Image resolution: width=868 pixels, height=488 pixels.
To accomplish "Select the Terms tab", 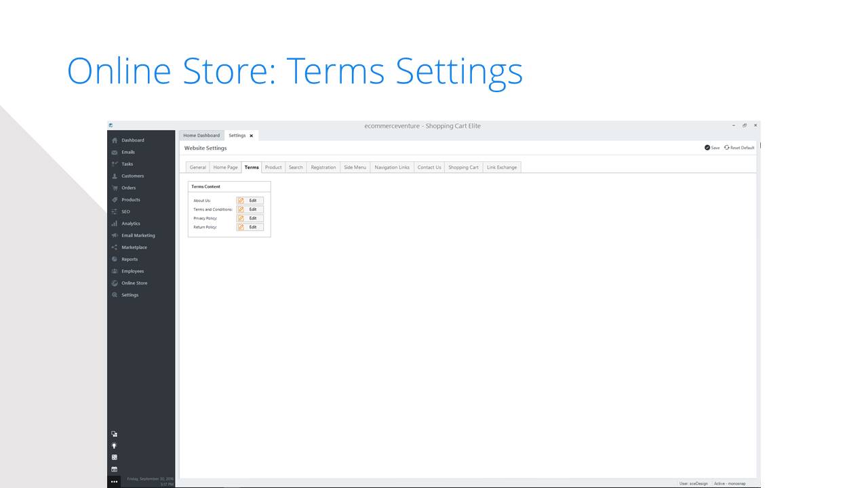I will 252,167.
